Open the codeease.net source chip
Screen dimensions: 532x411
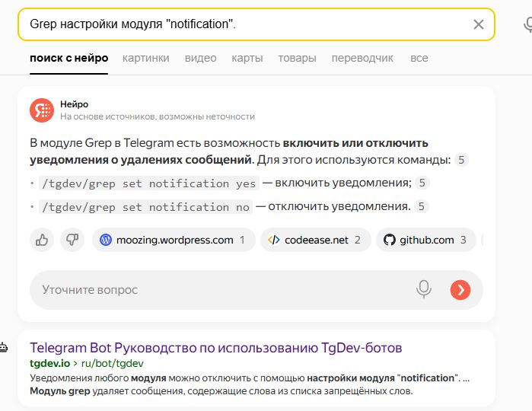[315, 240]
